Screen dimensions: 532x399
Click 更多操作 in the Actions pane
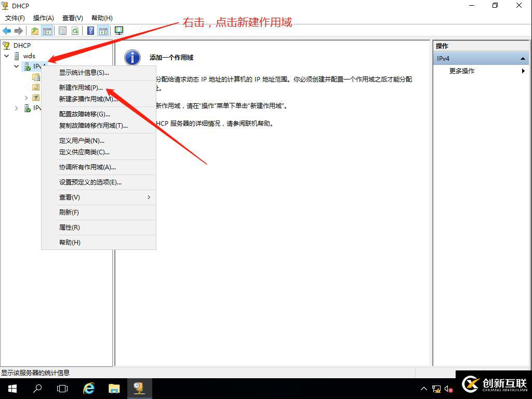(461, 71)
